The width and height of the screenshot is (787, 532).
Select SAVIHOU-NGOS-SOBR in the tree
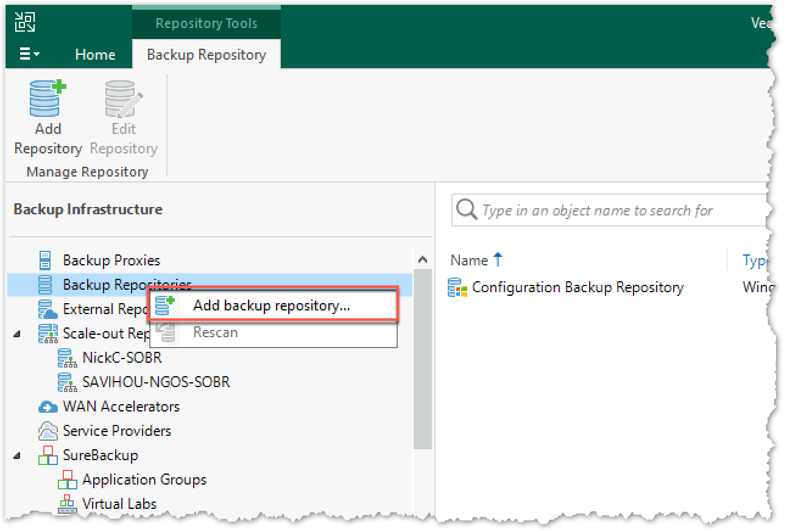point(156,382)
